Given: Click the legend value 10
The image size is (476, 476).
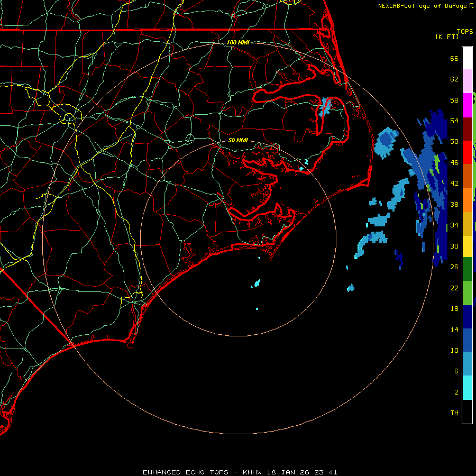Looking at the screenshot, I should (x=454, y=350).
